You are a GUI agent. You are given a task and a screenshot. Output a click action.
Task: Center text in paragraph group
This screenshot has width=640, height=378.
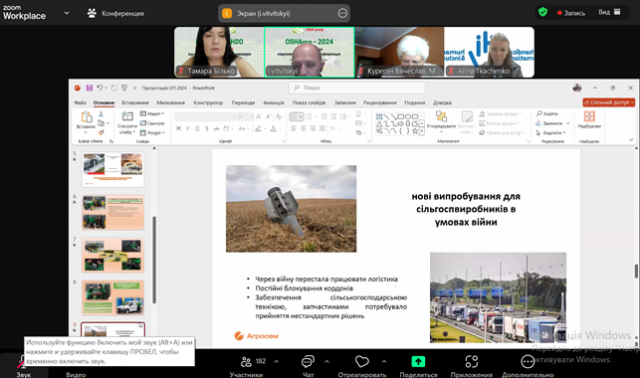click(303, 129)
